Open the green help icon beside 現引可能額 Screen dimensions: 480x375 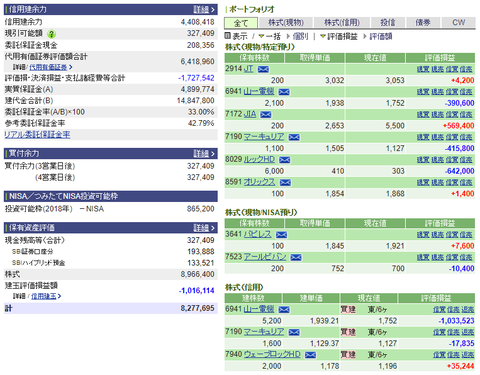pos(51,34)
